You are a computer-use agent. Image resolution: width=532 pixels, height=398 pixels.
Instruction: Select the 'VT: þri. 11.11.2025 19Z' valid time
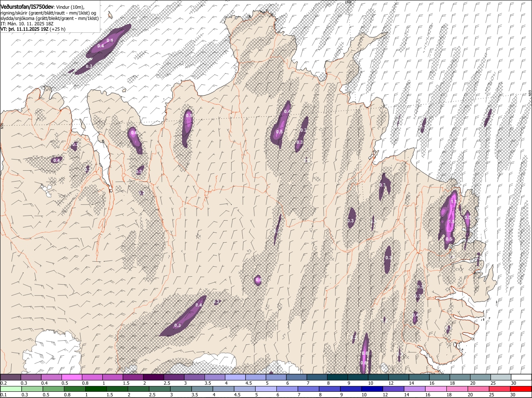point(25,29)
